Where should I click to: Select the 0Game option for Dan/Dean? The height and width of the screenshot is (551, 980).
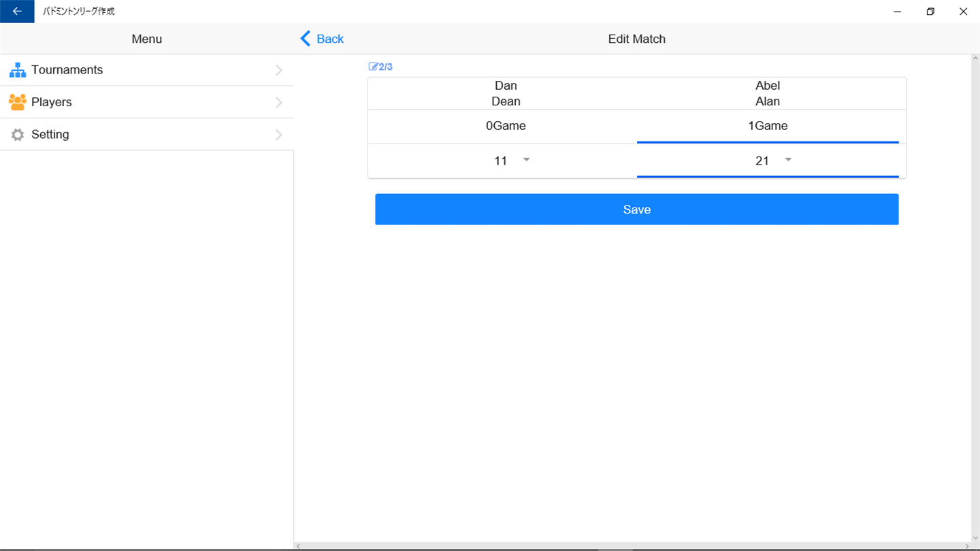[506, 126]
